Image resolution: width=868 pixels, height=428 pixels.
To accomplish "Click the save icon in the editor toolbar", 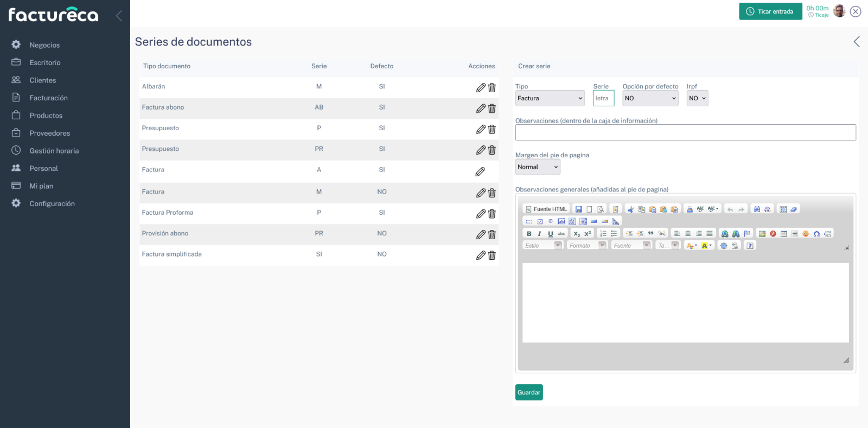I will pyautogui.click(x=578, y=209).
